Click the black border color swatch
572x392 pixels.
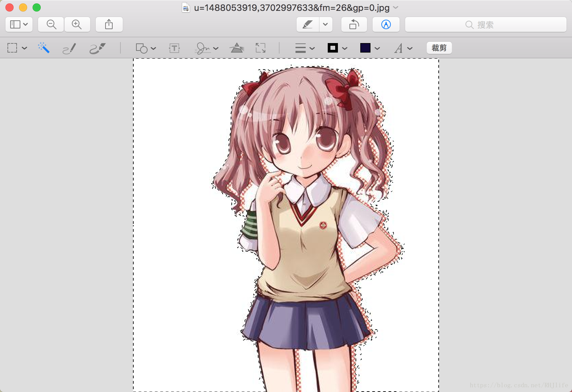click(x=333, y=48)
